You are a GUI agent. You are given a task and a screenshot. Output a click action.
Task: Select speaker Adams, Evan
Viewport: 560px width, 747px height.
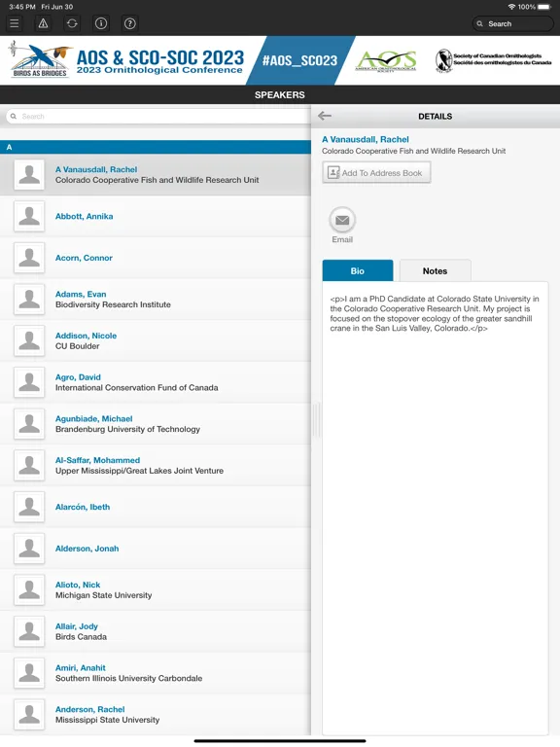156,300
